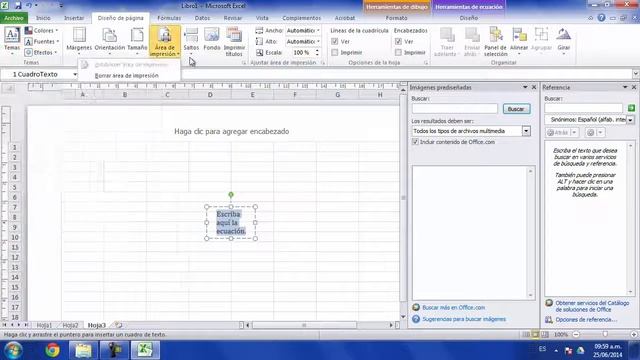Open the Temas themes gallery
The height and width of the screenshot is (360, 640).
click(x=12, y=41)
